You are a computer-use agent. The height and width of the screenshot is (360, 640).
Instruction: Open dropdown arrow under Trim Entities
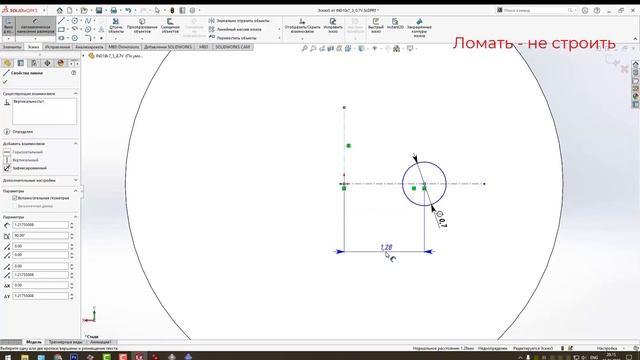[x=116, y=38]
